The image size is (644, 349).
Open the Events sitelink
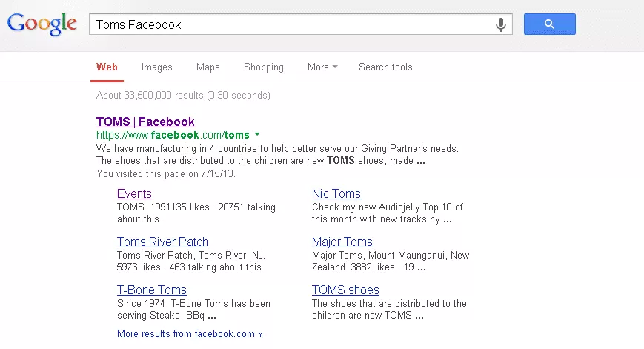click(x=134, y=193)
